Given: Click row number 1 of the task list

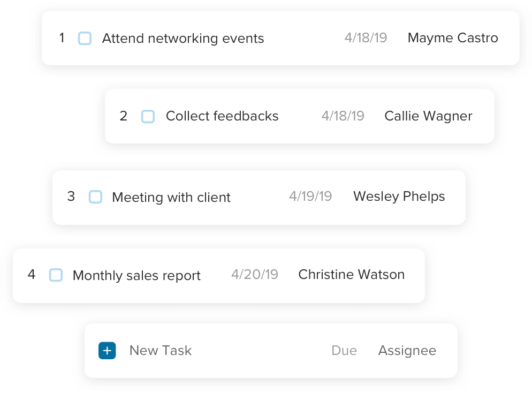Looking at the screenshot, I should [62, 38].
